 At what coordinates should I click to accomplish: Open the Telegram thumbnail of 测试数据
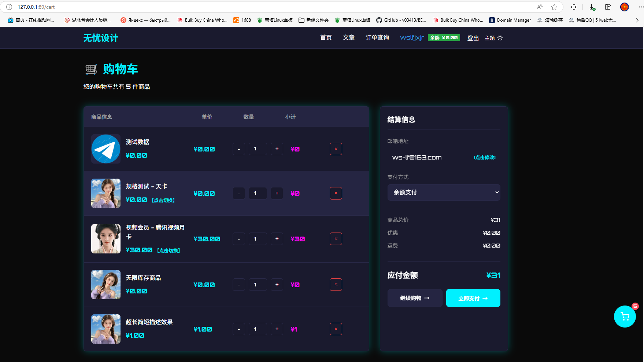point(106,149)
